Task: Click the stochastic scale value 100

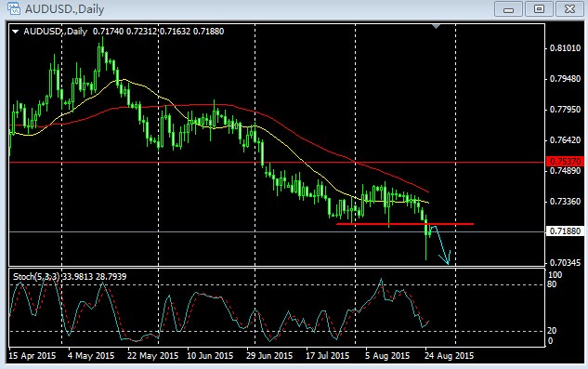Action: 555,275
